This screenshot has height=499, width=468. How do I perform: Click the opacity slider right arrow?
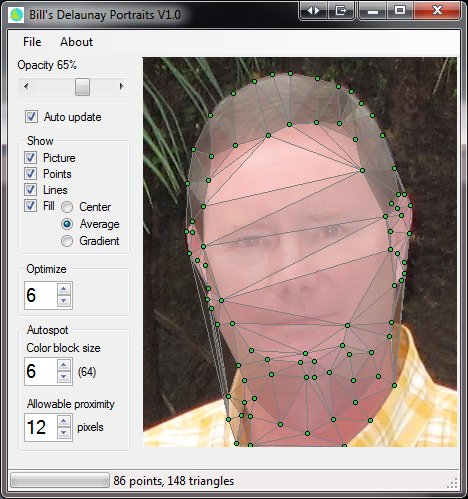pos(122,87)
